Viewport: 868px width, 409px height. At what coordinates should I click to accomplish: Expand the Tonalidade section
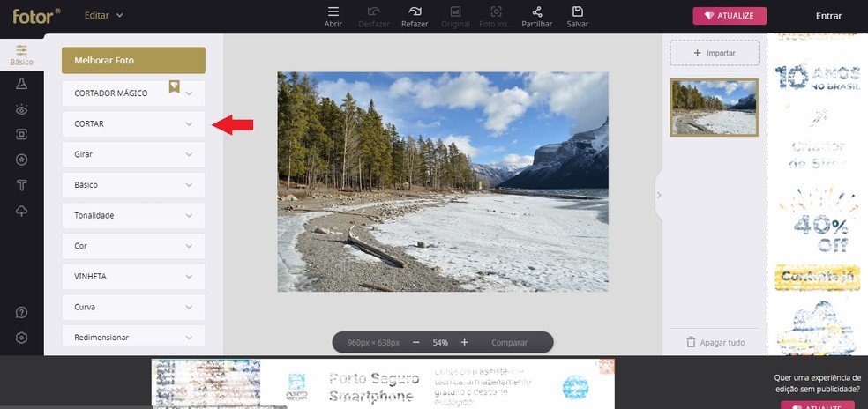click(133, 215)
